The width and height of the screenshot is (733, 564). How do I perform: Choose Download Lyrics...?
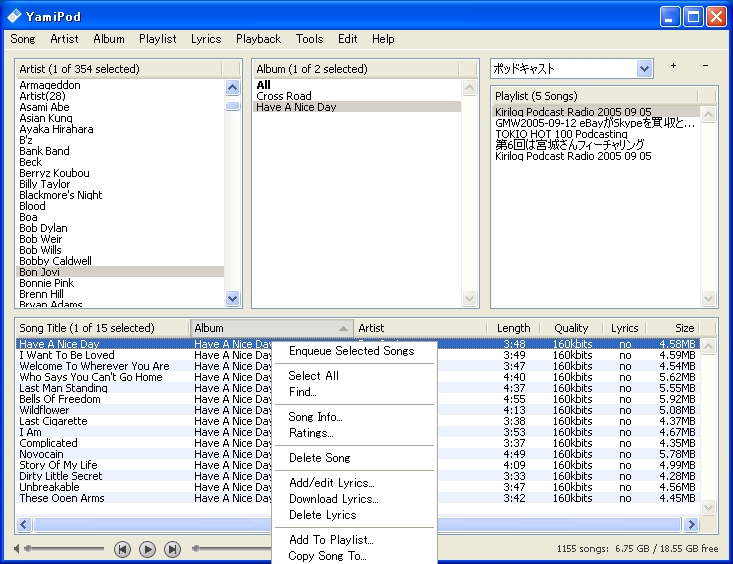[354, 499]
